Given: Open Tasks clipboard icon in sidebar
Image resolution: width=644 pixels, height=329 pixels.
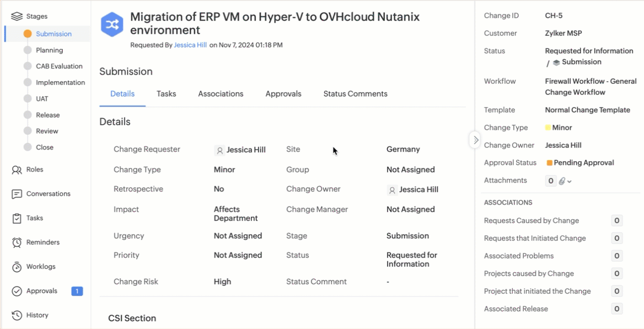Looking at the screenshot, I should pos(17,219).
